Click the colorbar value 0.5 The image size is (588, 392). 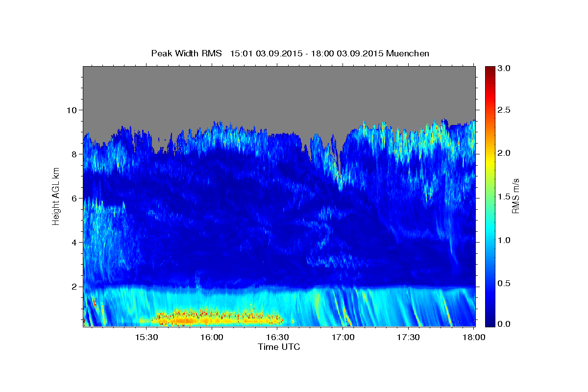[x=504, y=283]
